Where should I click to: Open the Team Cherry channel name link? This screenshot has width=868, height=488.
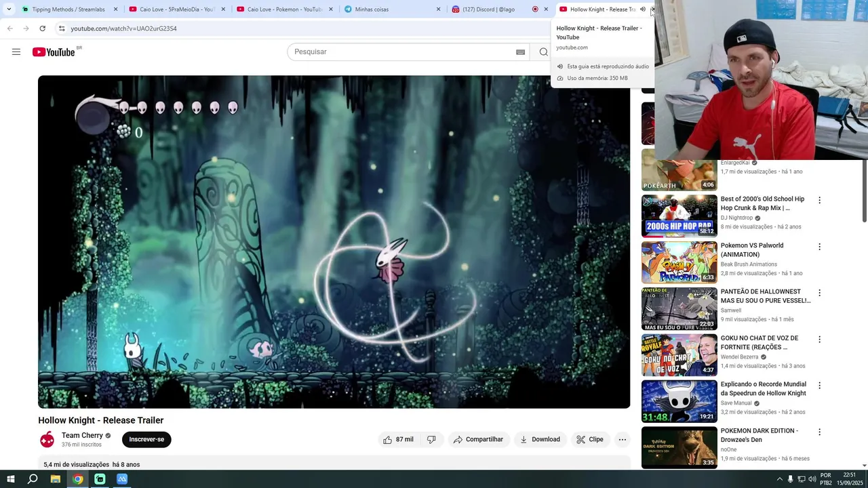pos(82,436)
